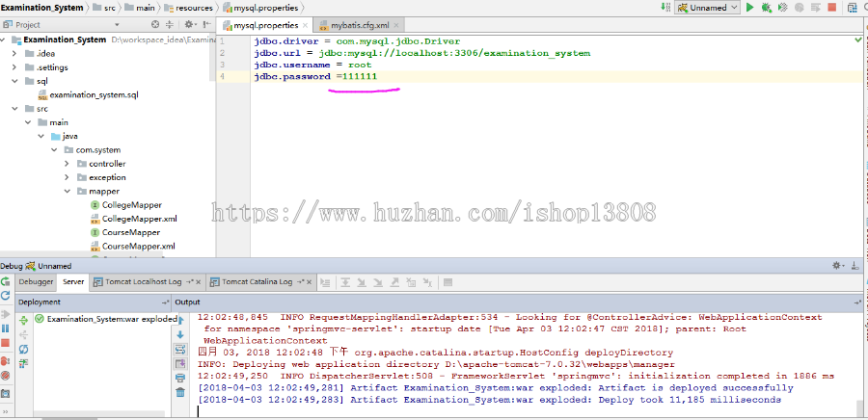Collapse the sql folder

click(14, 81)
